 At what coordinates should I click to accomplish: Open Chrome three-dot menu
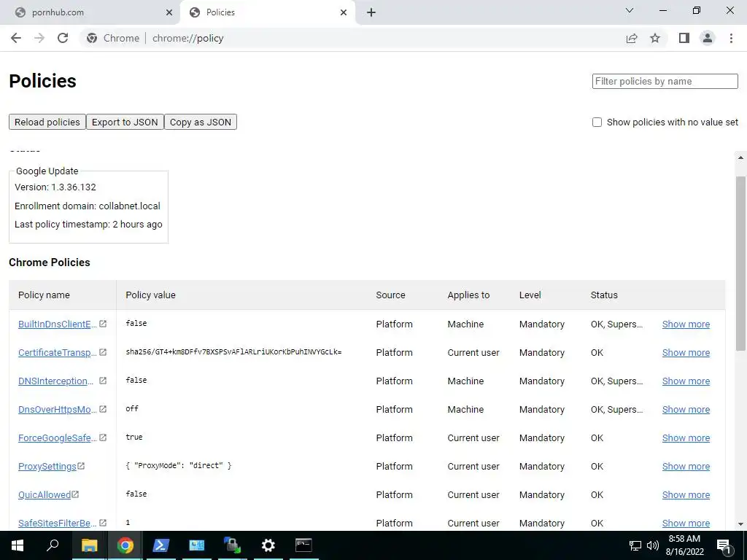[731, 38]
